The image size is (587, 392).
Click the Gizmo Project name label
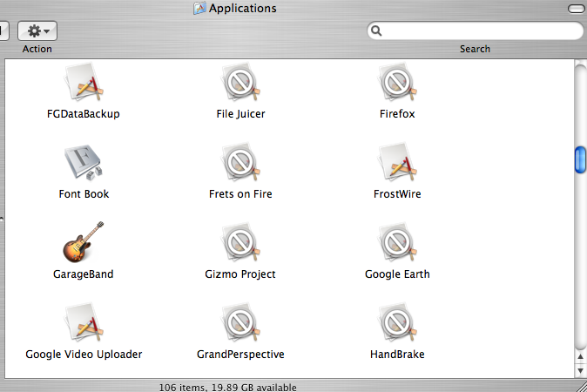pos(240,274)
